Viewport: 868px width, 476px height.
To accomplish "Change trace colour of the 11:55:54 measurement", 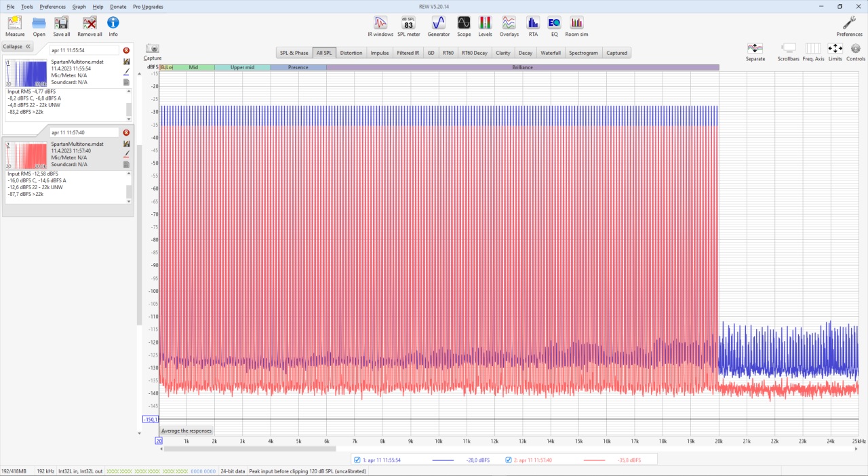I will pyautogui.click(x=126, y=71).
